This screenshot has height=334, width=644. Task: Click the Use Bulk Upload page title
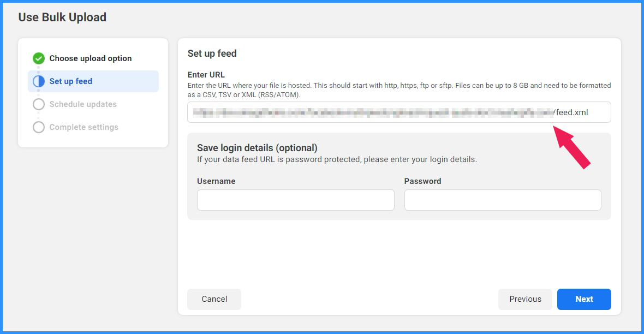coord(62,17)
